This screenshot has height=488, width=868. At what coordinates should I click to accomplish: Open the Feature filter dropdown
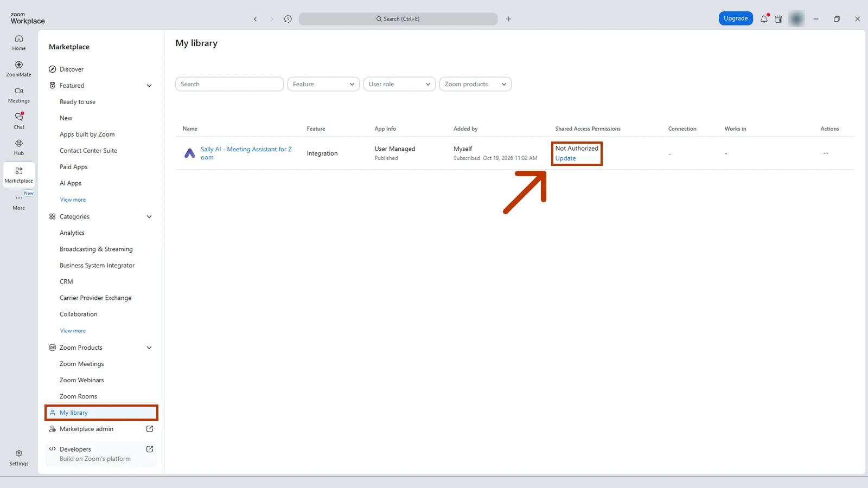[323, 84]
